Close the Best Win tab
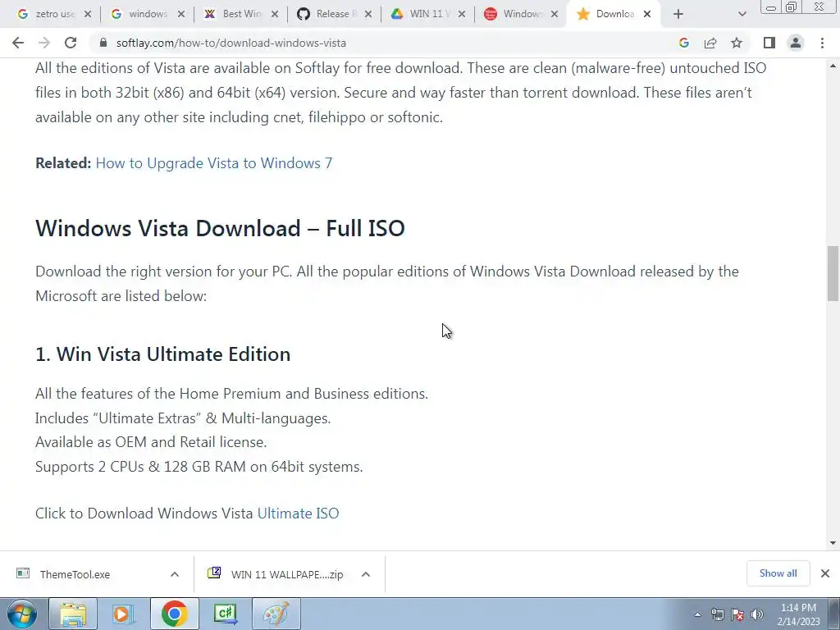The width and height of the screenshot is (840, 630). click(x=275, y=14)
